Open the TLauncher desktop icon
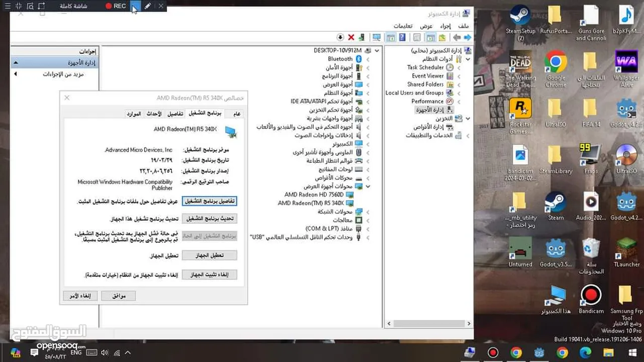Screen dimensions: 644x362 [626, 252]
